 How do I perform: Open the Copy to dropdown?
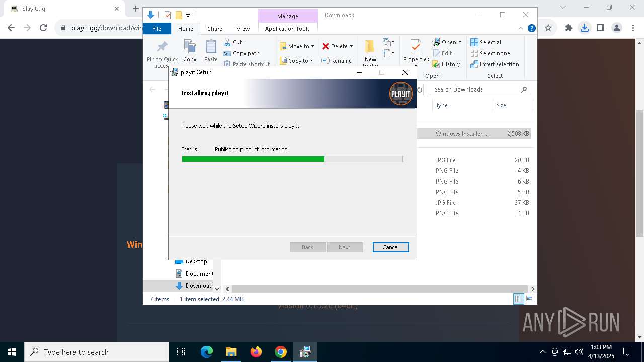pyautogui.click(x=297, y=61)
